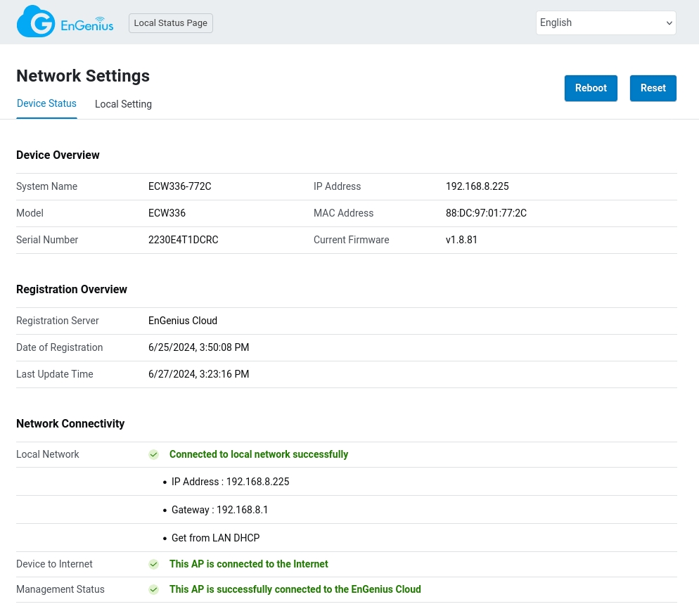Click the EnGenius Cloud registration server text

tap(183, 321)
